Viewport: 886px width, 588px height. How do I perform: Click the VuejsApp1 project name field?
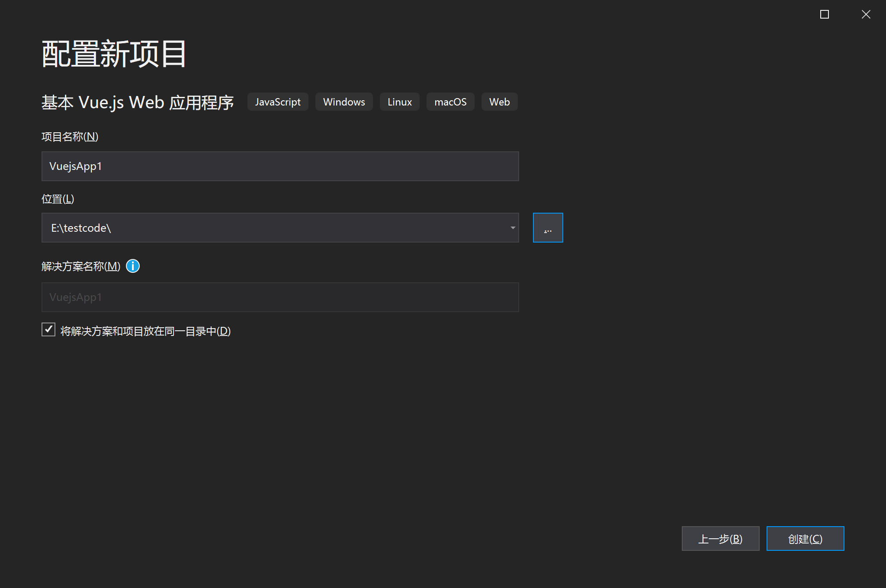click(x=280, y=166)
